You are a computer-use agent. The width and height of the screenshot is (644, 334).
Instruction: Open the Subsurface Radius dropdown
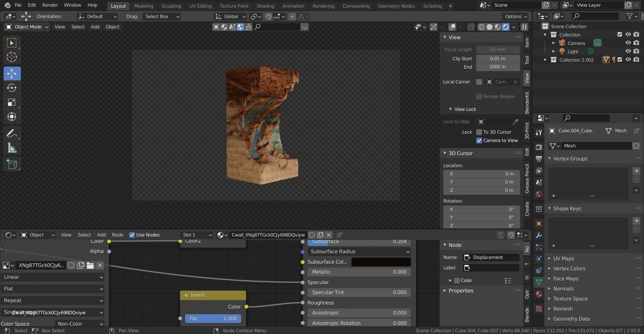tap(359, 252)
